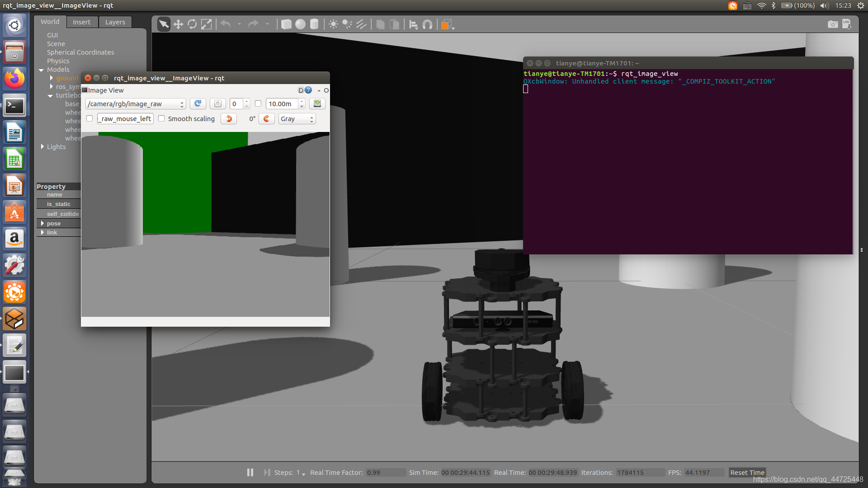Open the /camera/rgb/image_raw topic dropdown
The width and height of the screenshot is (868, 488).
136,104
